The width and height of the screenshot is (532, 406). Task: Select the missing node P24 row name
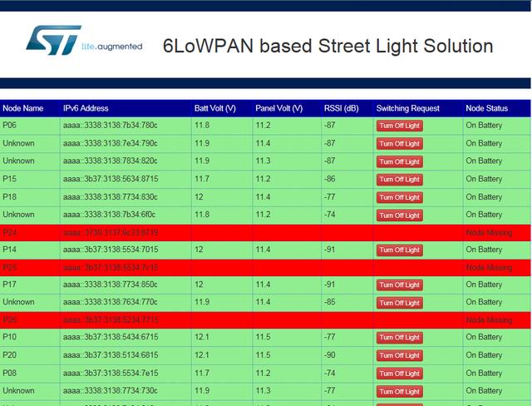[10, 232]
